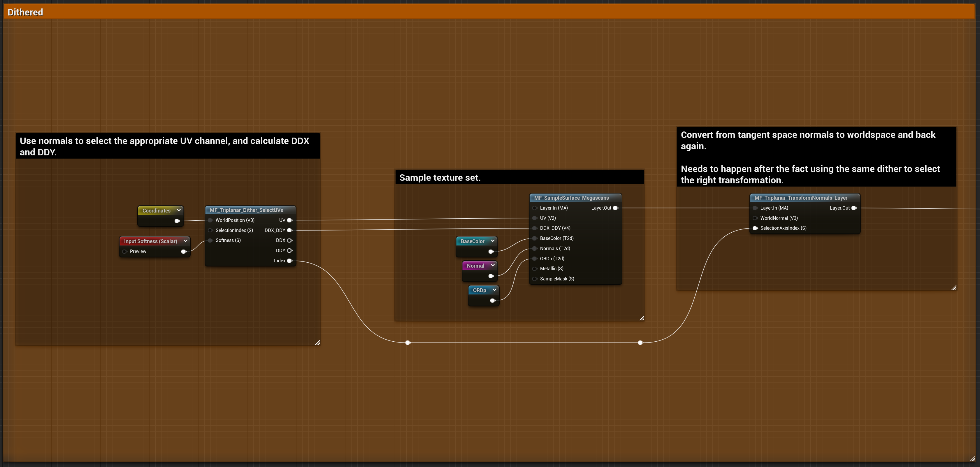Select the MF_Triplanar_Dither_SelectUVs node title
Screen dimensions: 980x467
tap(246, 210)
